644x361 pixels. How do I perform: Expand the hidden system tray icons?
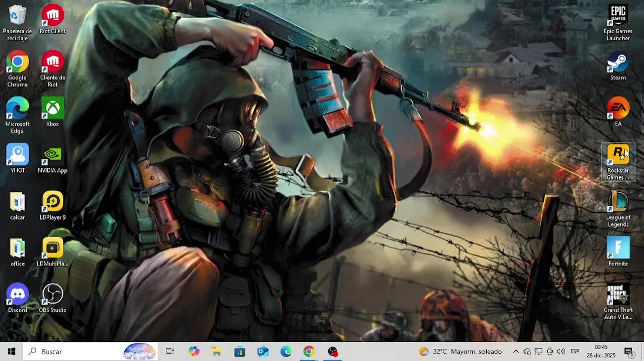click(x=516, y=351)
